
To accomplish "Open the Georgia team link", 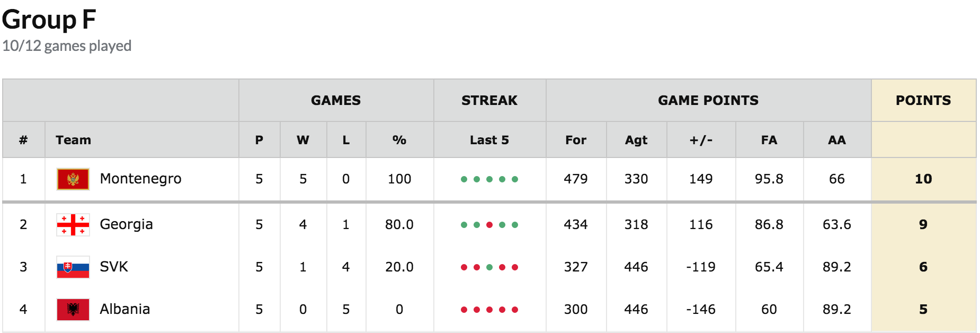I will point(126,225).
